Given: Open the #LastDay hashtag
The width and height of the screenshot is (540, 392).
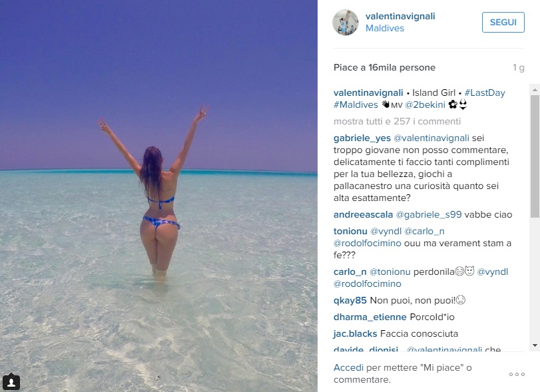Looking at the screenshot, I should (485, 93).
